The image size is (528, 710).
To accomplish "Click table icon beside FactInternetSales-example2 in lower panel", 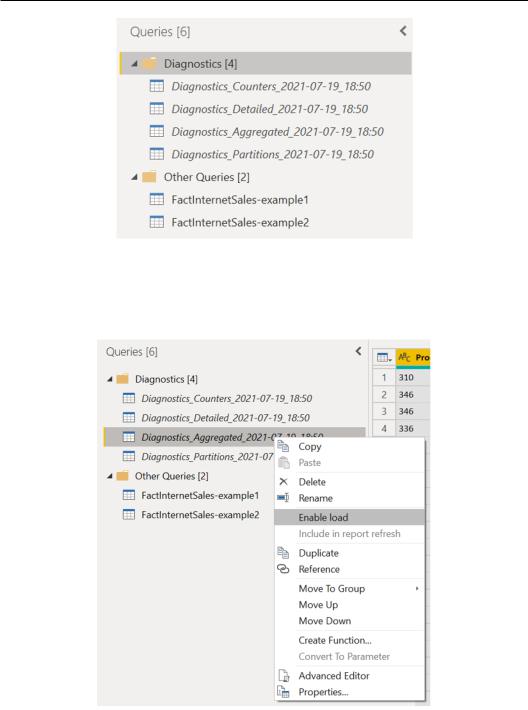I will [x=129, y=514].
